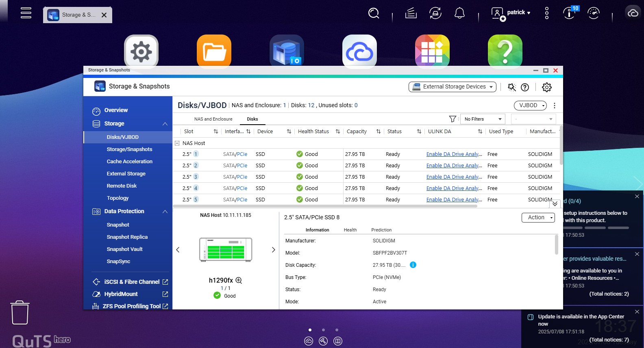Viewport: 644px width, 348px height.
Task: Click the disk capacity info icon
Action: point(413,265)
